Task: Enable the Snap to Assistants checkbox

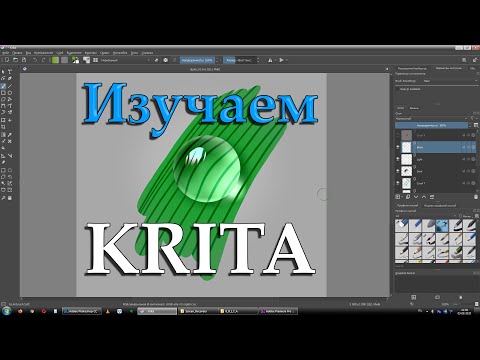Action: (x=398, y=89)
